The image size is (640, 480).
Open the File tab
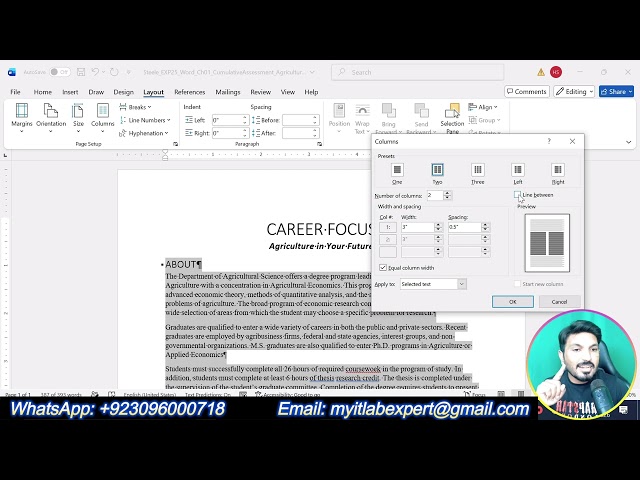pyautogui.click(x=16, y=92)
